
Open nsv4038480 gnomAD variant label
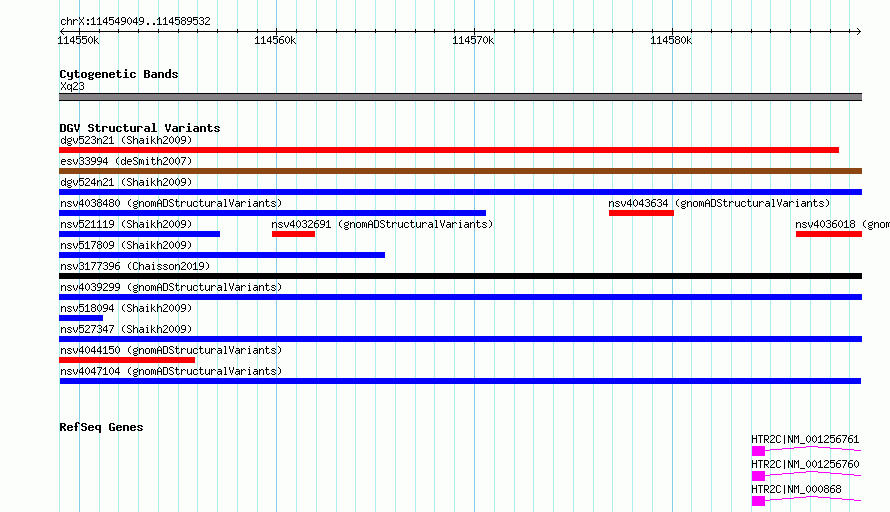coord(171,203)
